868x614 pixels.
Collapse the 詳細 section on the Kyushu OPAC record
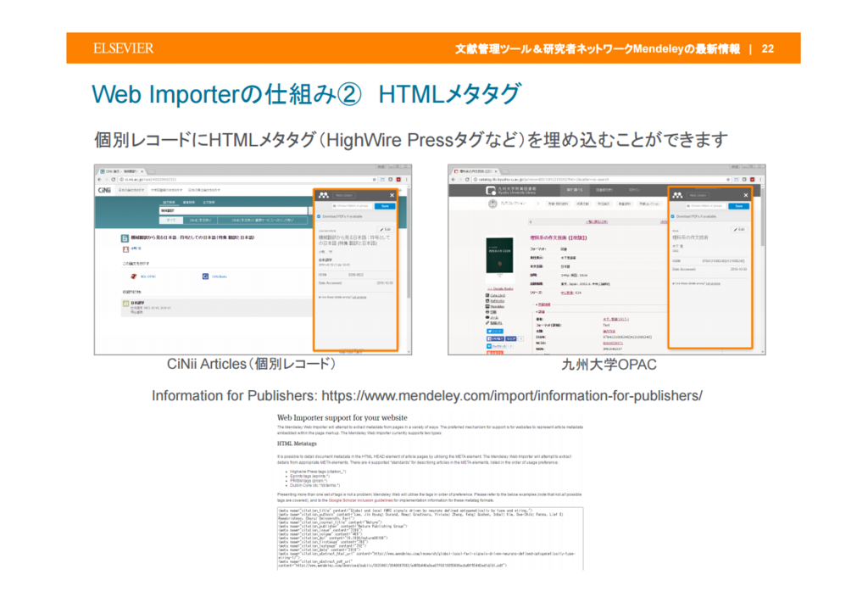[x=540, y=312]
